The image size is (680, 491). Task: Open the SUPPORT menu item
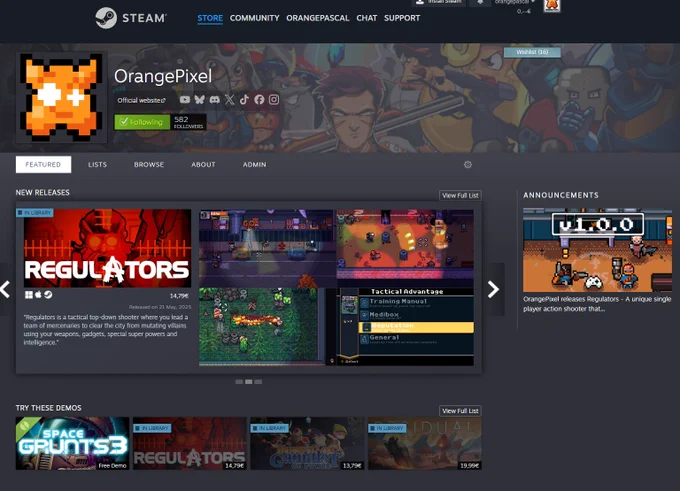[402, 18]
